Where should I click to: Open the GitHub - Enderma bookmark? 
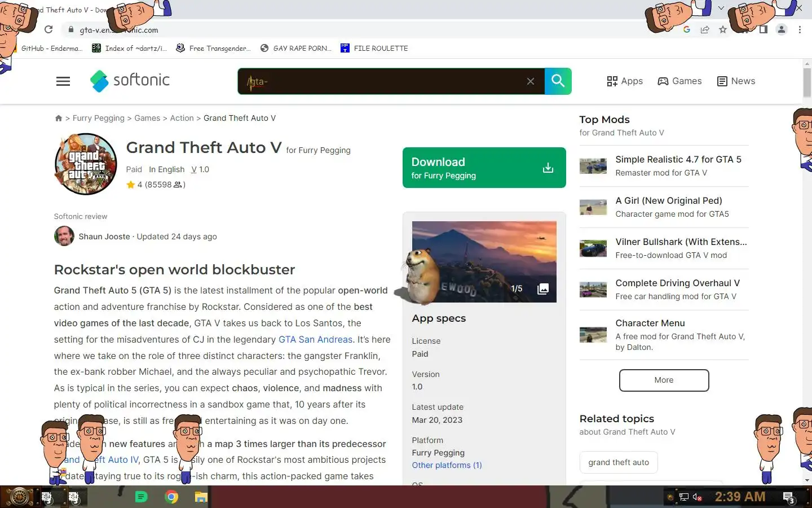[x=51, y=48]
